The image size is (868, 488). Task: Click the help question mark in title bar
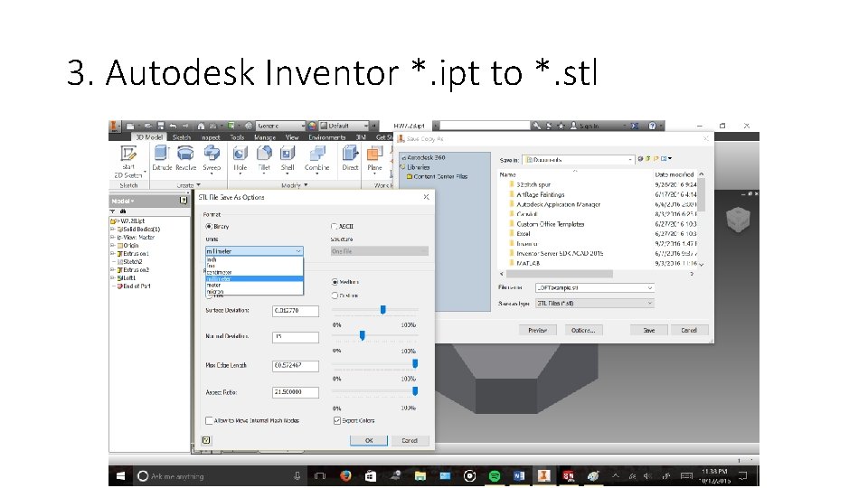(652, 127)
